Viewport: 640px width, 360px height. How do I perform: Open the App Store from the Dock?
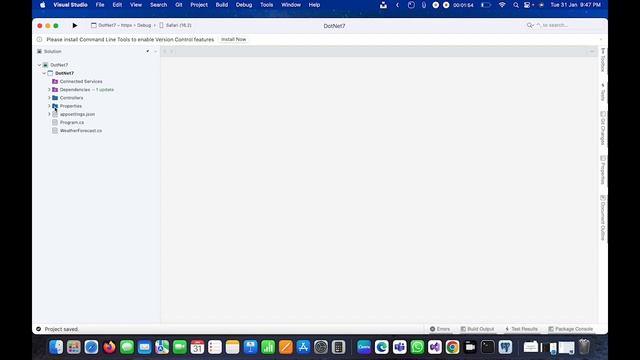pos(303,347)
